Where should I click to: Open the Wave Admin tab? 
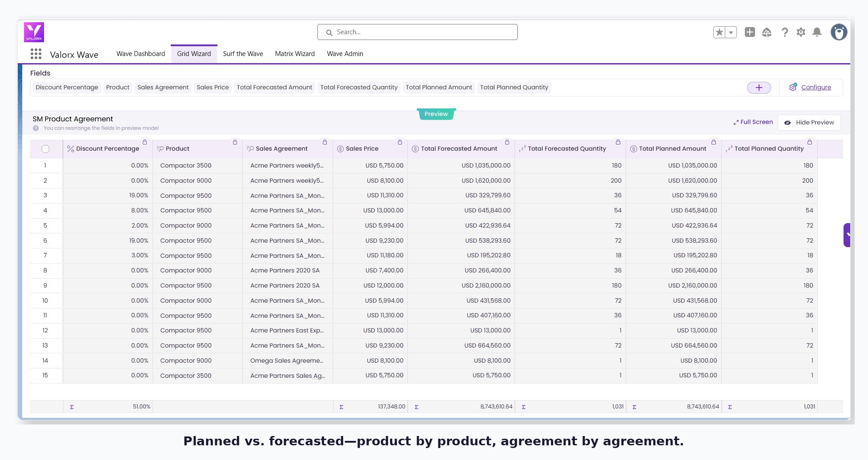(x=345, y=54)
